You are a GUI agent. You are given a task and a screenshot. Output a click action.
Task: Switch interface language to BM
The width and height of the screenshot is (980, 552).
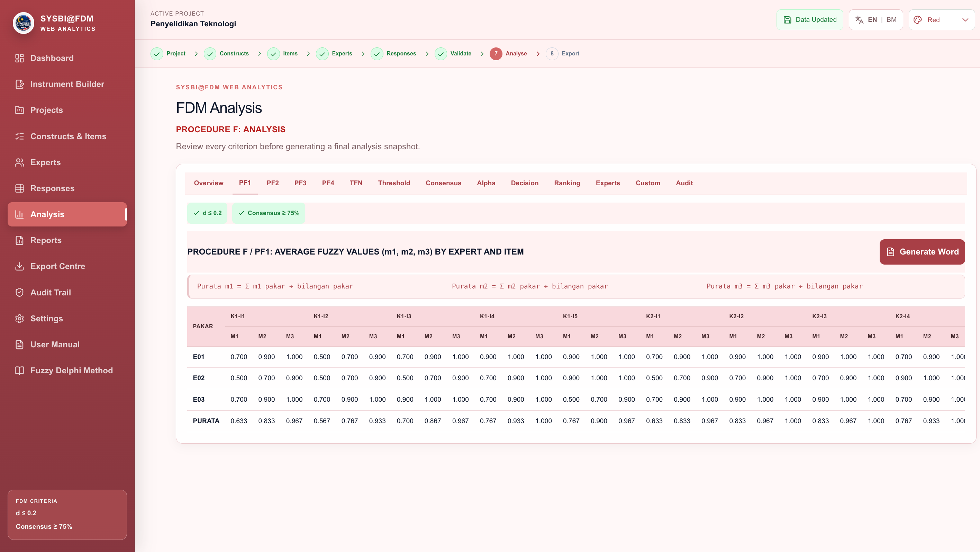(x=891, y=20)
